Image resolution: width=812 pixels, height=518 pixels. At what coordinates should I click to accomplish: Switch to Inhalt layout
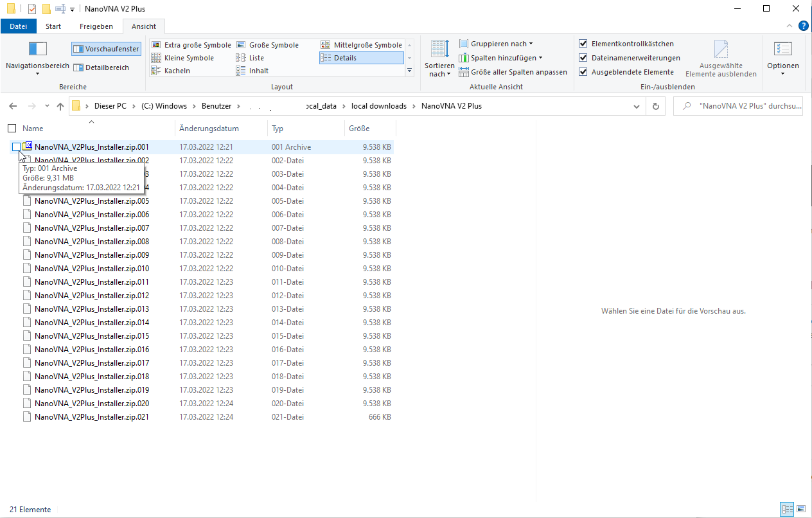(252, 71)
